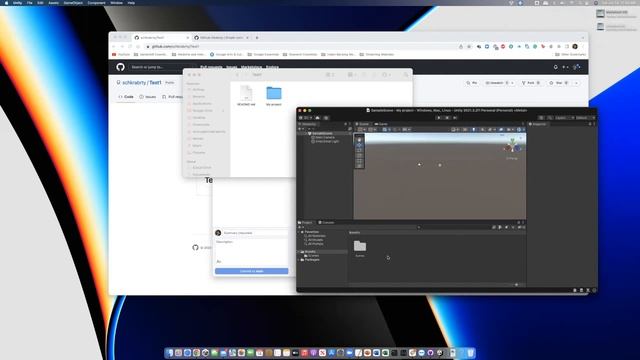Select the Transform tool in scene overlay
Viewport: 640px width, 360px height.
point(359,166)
